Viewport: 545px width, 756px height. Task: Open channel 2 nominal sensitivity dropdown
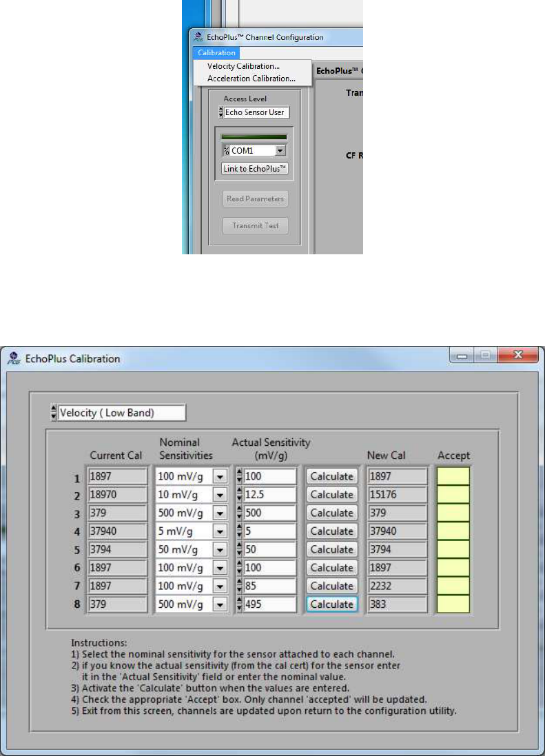pos(220,496)
